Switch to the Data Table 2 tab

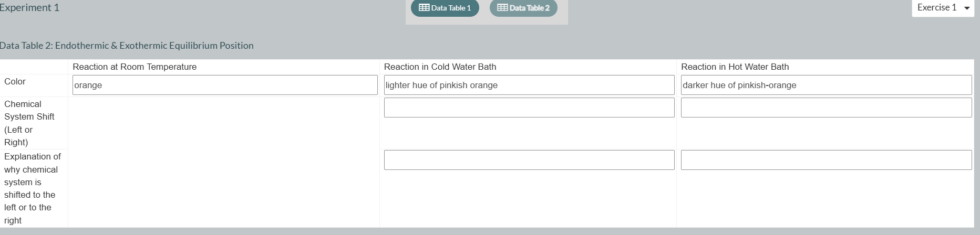coord(523,8)
